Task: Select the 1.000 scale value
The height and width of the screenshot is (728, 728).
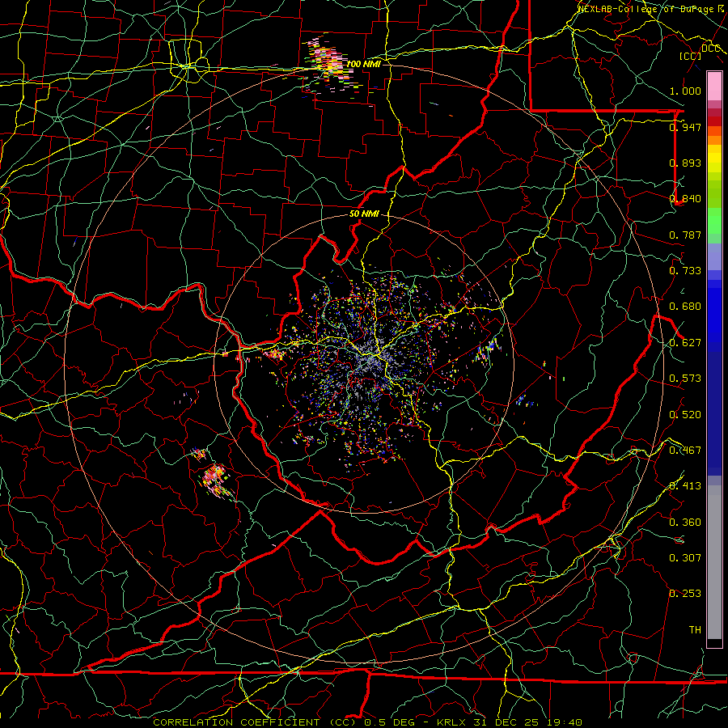Action: (x=685, y=91)
